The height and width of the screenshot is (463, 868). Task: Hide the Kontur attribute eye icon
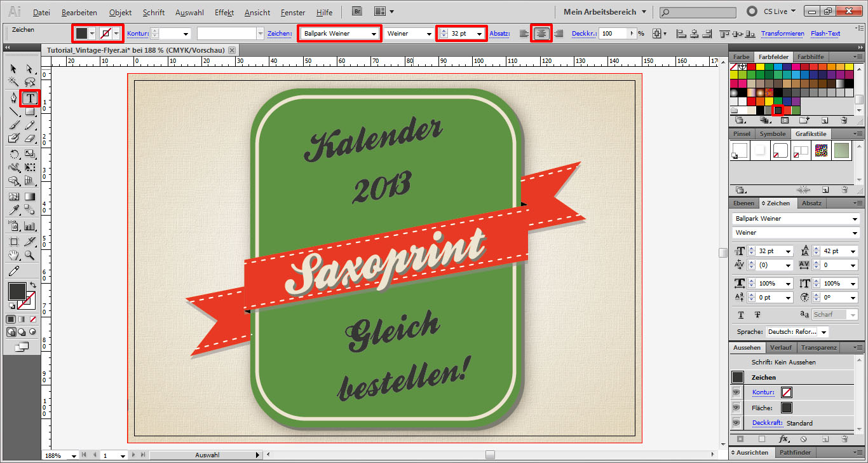coord(737,392)
